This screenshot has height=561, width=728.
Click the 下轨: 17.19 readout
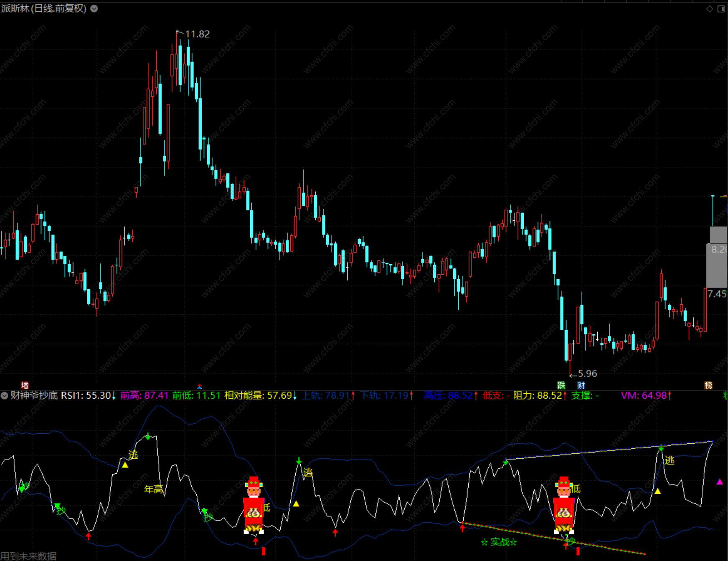coord(387,395)
